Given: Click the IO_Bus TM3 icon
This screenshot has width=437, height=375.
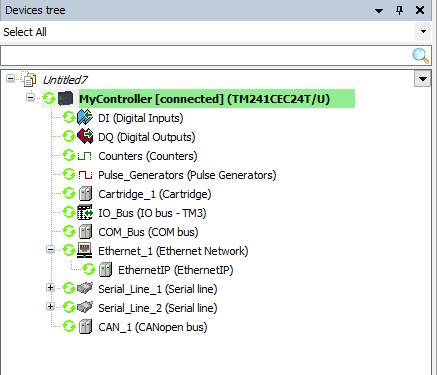Looking at the screenshot, I should pos(85,213).
